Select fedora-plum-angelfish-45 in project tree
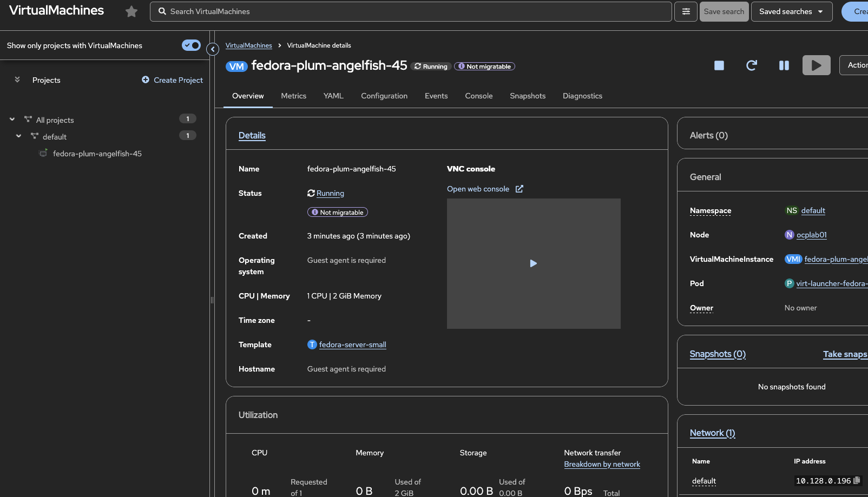Screen dimensions: 868x497 [97, 154]
